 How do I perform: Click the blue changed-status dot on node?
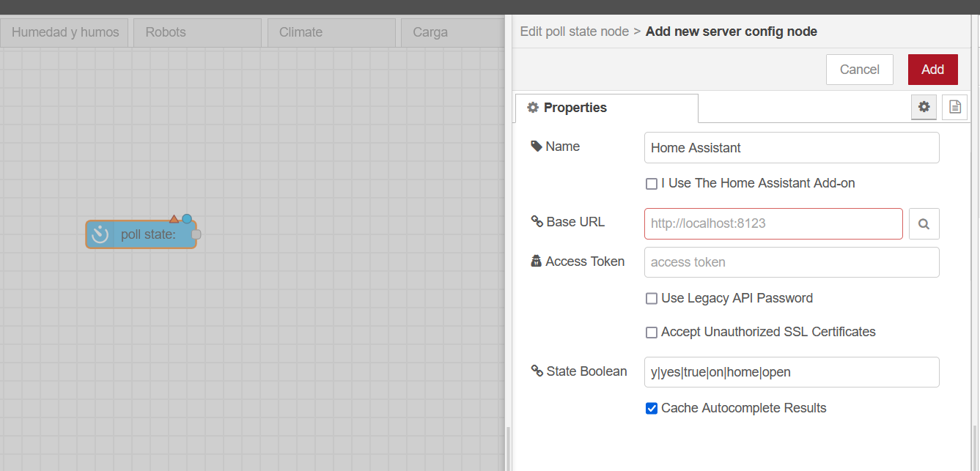187,218
